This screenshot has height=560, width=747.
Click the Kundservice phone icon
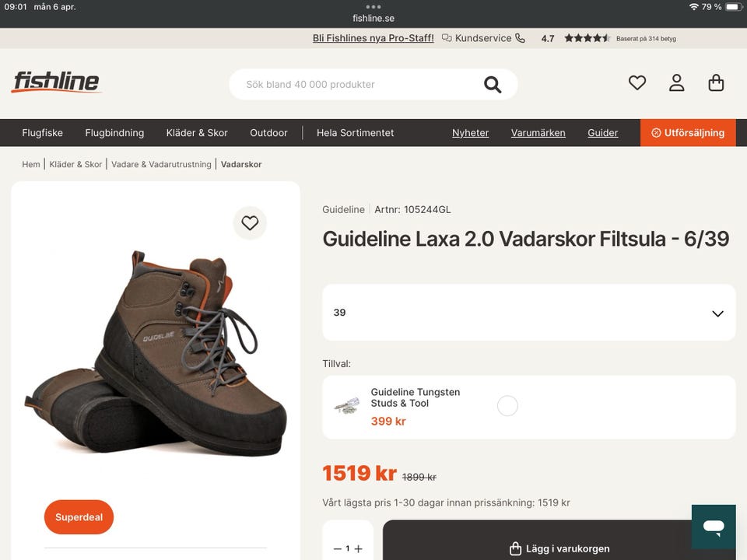tap(521, 38)
